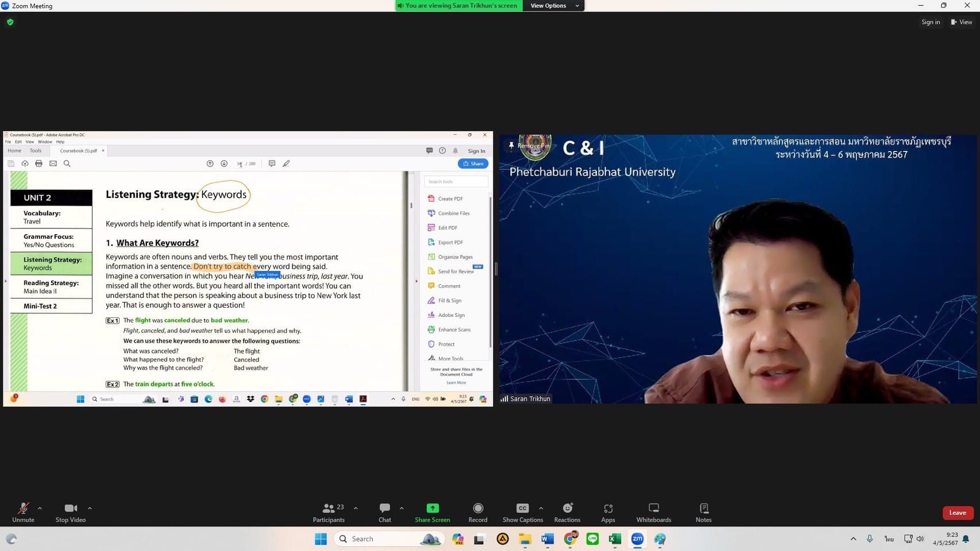Expand chat options arrow beside Chat

pyautogui.click(x=402, y=508)
